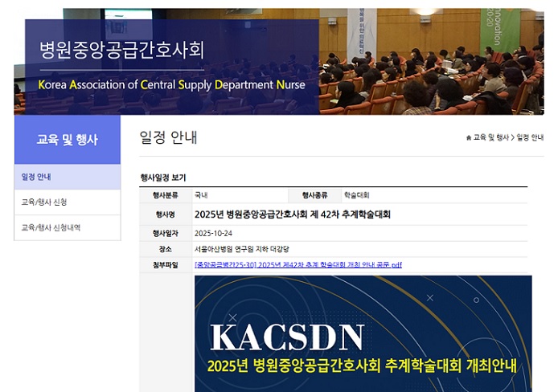Screen dimensions: 558x392
Task: Download the 제42차 추계 학술대회 공문 PDF attachment
Action: pyautogui.click(x=297, y=264)
